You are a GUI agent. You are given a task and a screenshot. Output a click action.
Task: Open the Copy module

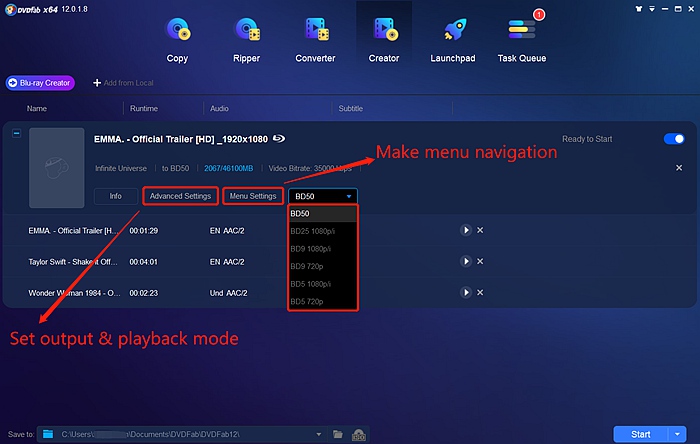178,40
